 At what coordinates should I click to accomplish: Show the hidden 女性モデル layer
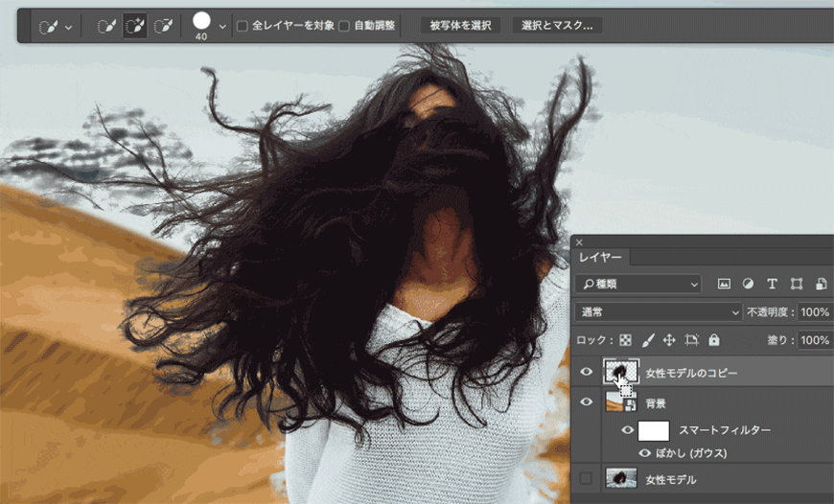pyautogui.click(x=587, y=478)
